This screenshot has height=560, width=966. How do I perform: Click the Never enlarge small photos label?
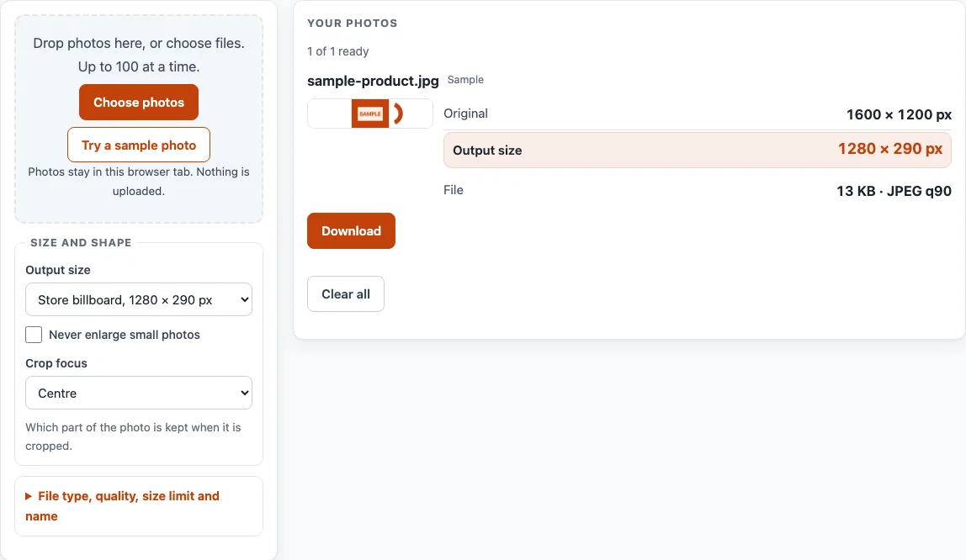click(125, 335)
